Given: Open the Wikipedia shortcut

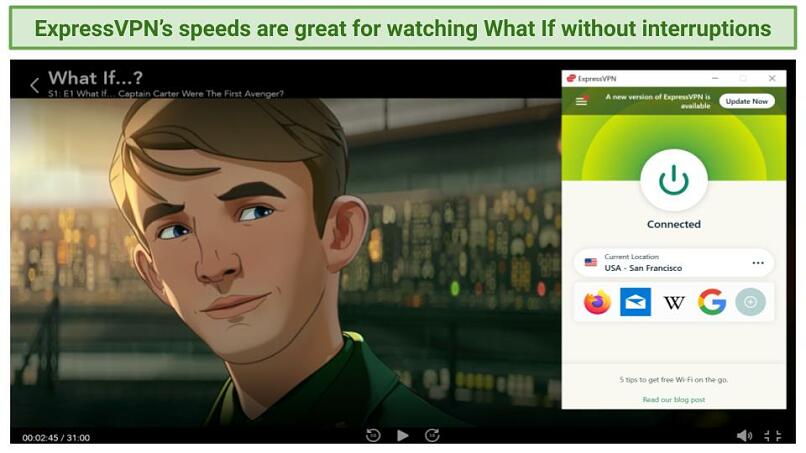Looking at the screenshot, I should tap(674, 303).
